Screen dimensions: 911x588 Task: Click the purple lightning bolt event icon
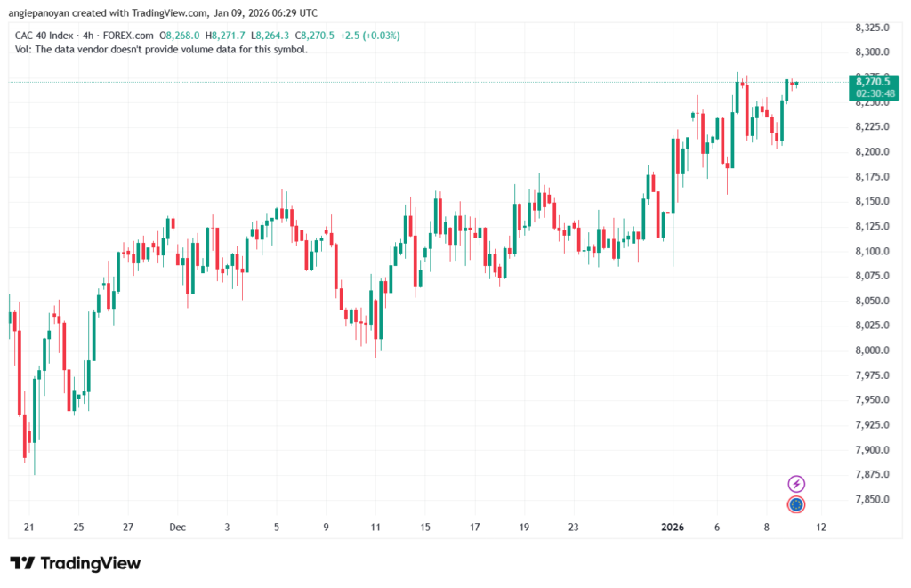tap(796, 484)
